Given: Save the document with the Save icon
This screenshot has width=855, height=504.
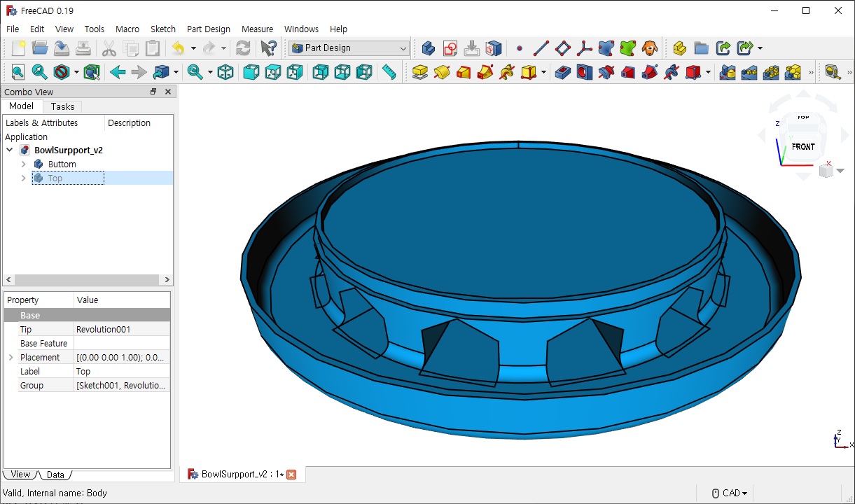Looking at the screenshot, I should tap(62, 48).
